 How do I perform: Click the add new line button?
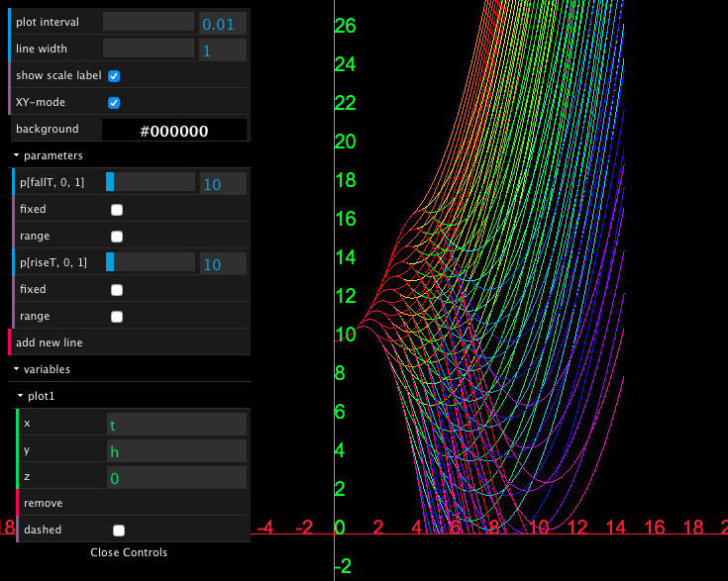click(x=50, y=342)
